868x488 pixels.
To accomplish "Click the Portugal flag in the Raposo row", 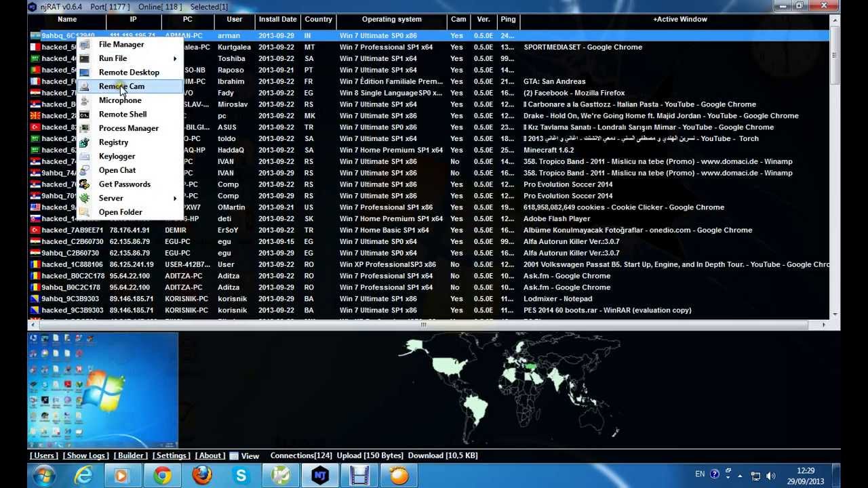I will (x=35, y=70).
